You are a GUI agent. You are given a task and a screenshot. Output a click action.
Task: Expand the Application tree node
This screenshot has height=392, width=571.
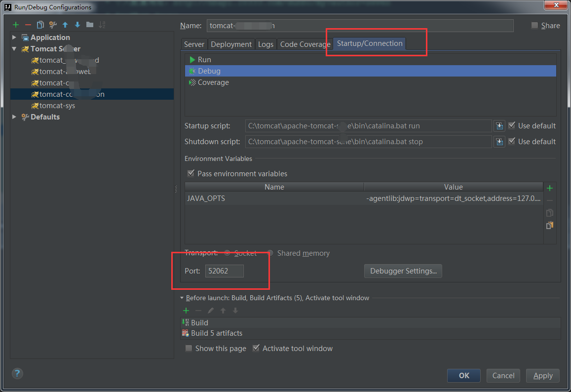point(14,37)
